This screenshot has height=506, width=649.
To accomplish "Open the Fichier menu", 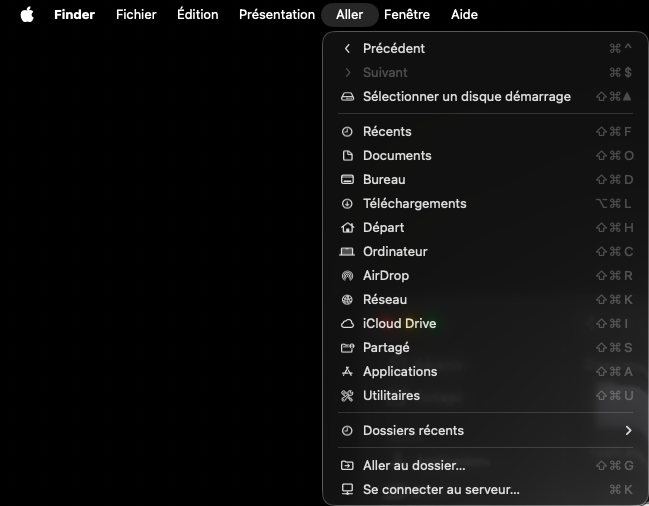I will click(136, 14).
